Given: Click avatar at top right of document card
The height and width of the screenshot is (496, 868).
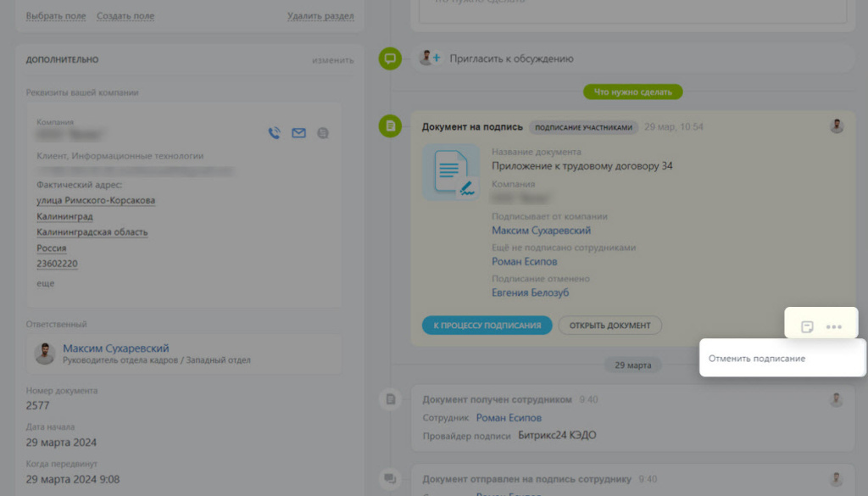Looking at the screenshot, I should click(x=837, y=126).
